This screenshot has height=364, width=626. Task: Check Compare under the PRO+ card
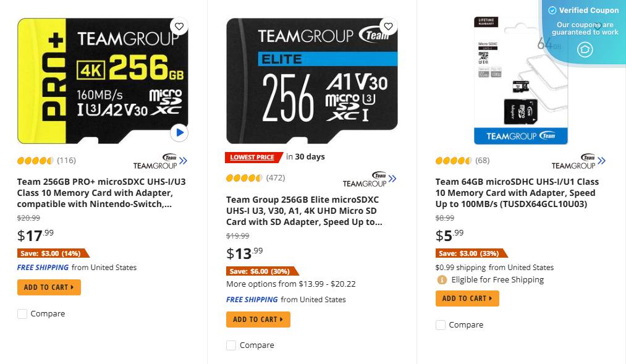pyautogui.click(x=22, y=313)
